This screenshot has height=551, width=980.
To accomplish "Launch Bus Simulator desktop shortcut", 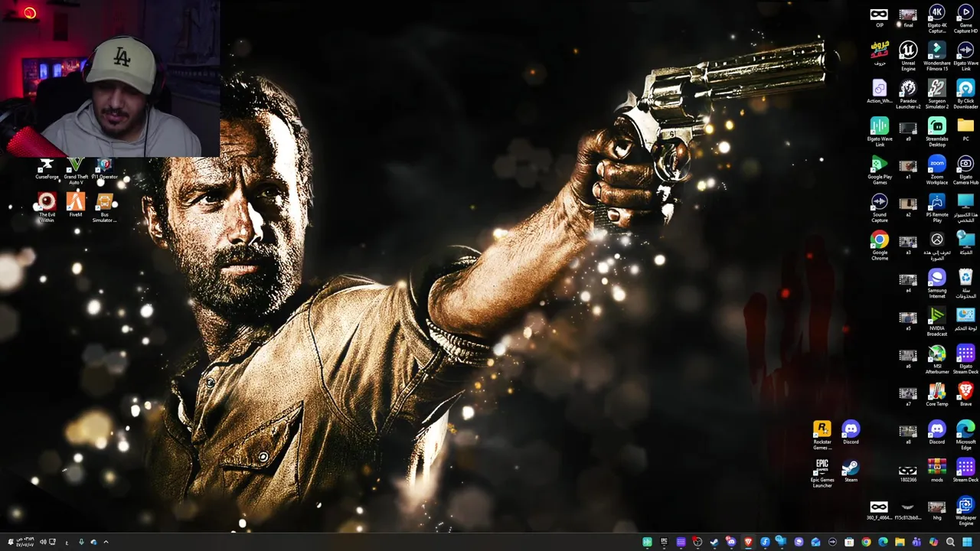I will (104, 207).
